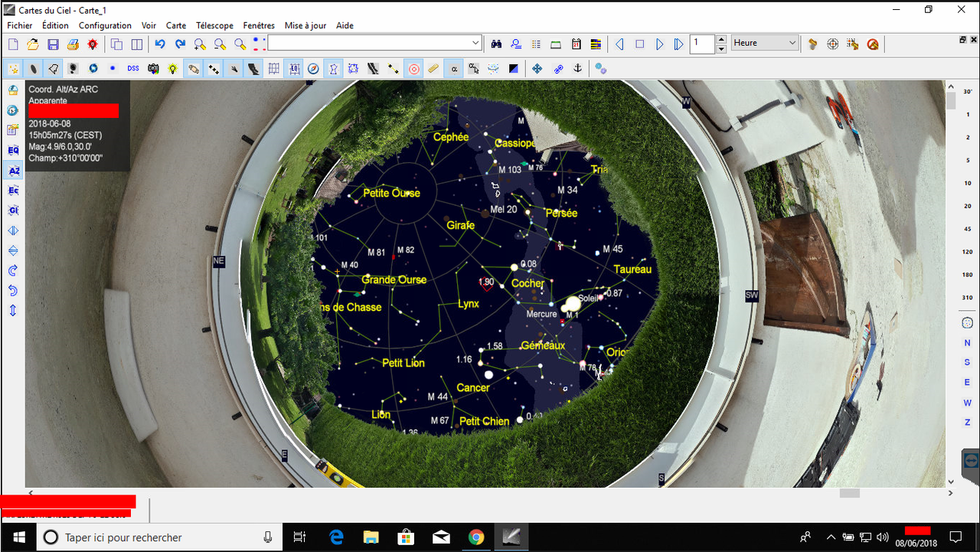Redo the change with the blue forward arrow
The image size is (980, 552).
click(x=180, y=44)
